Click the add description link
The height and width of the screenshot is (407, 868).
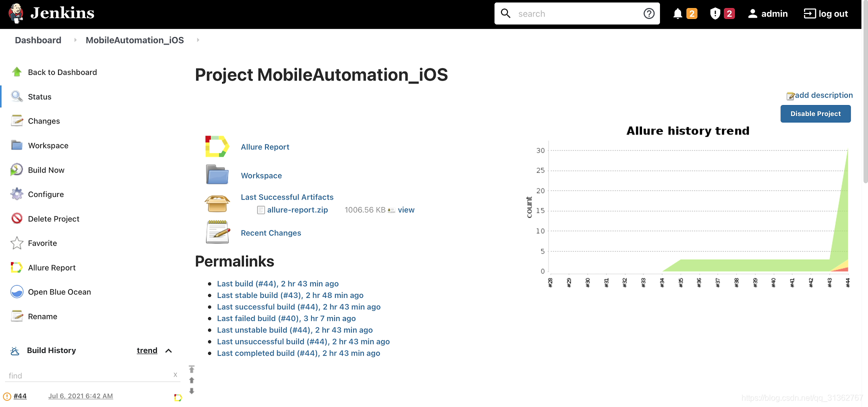pyautogui.click(x=823, y=95)
